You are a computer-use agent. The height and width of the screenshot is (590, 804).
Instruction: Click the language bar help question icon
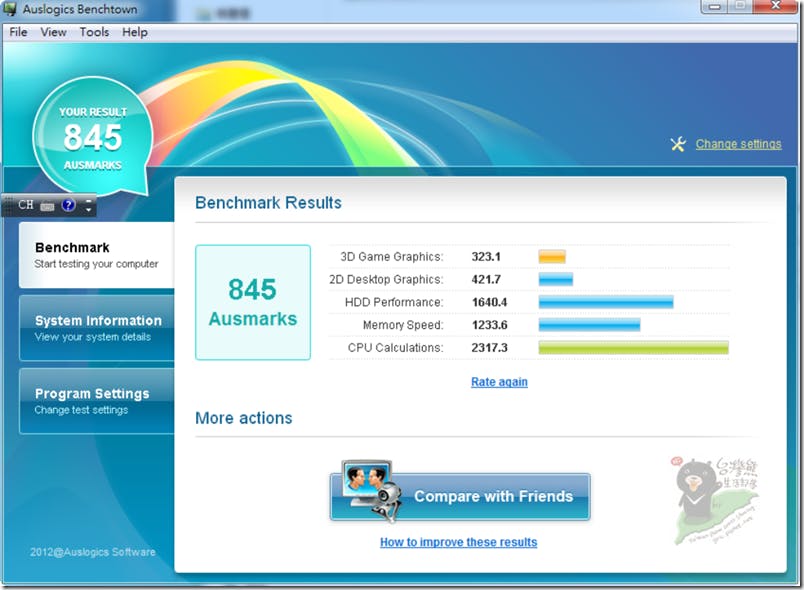pos(68,205)
